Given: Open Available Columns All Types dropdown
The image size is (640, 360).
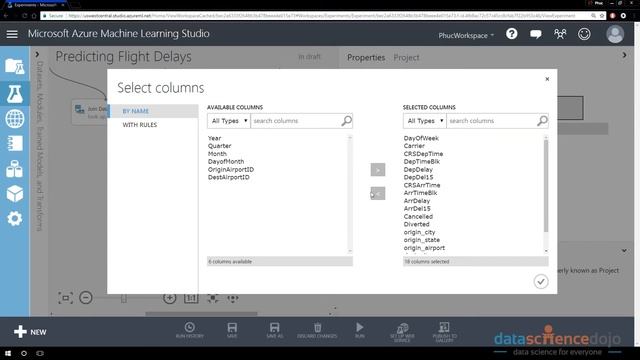Looking at the screenshot, I should click(x=229, y=121).
